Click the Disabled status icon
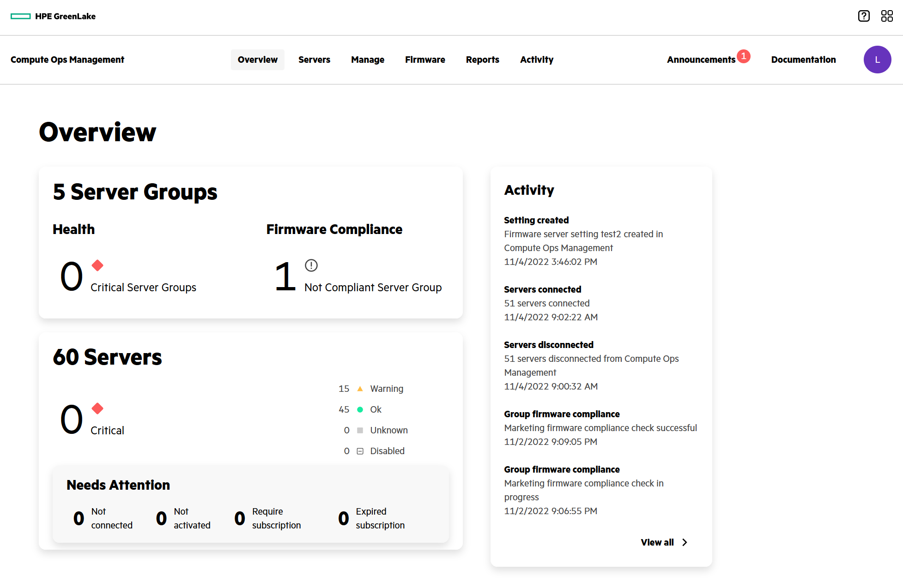 (360, 451)
